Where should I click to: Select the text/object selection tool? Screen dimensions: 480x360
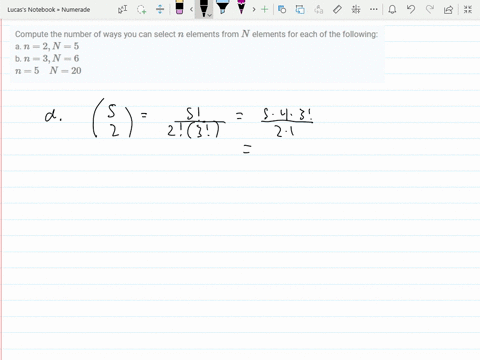[122, 9]
